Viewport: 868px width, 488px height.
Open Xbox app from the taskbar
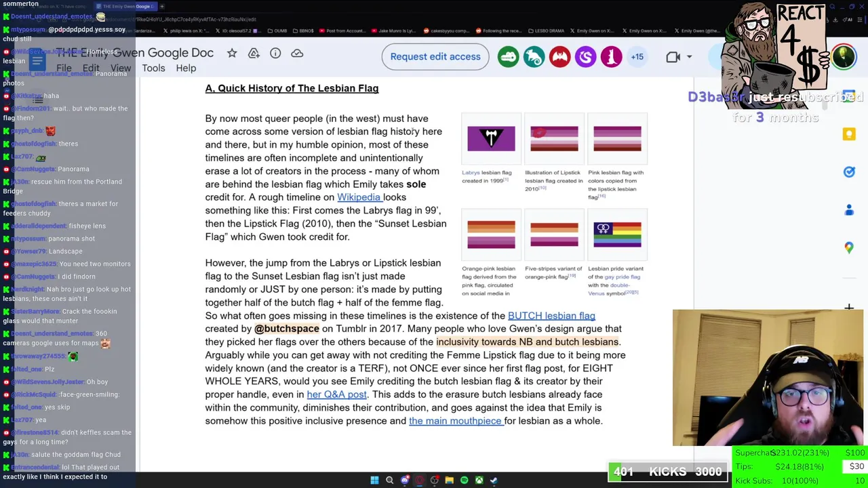(479, 481)
